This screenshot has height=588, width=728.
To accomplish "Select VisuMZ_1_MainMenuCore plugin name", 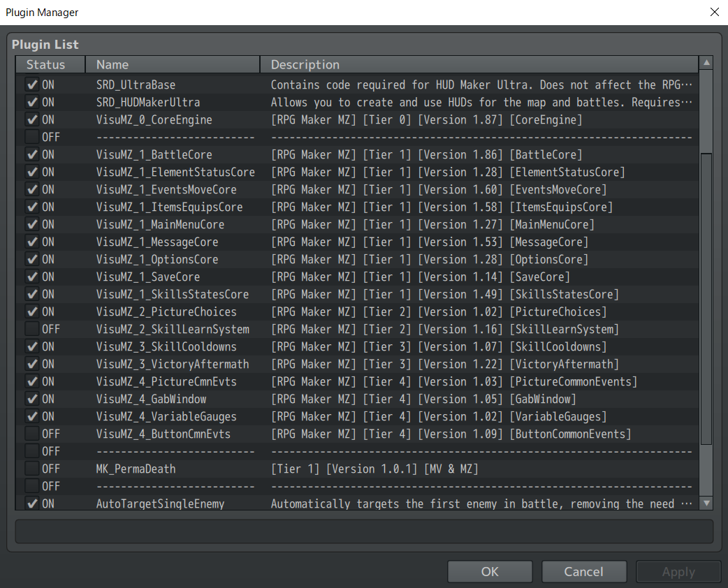I will coord(160,225).
